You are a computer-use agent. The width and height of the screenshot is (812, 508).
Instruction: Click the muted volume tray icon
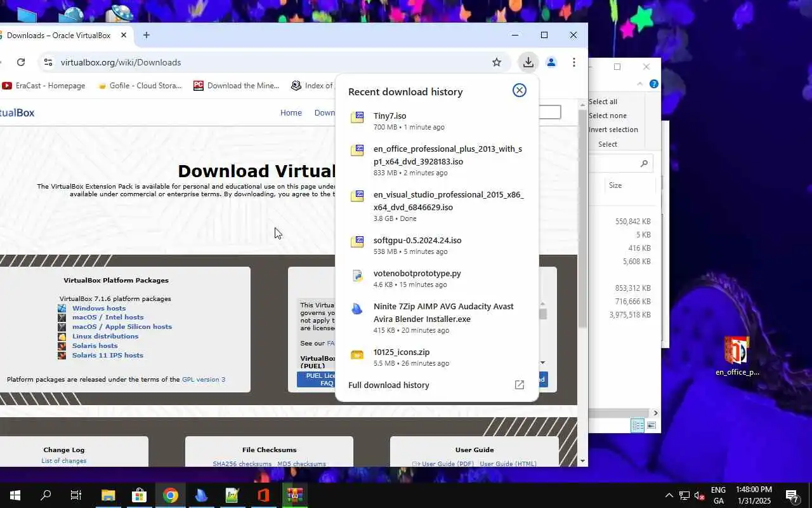[700, 495]
